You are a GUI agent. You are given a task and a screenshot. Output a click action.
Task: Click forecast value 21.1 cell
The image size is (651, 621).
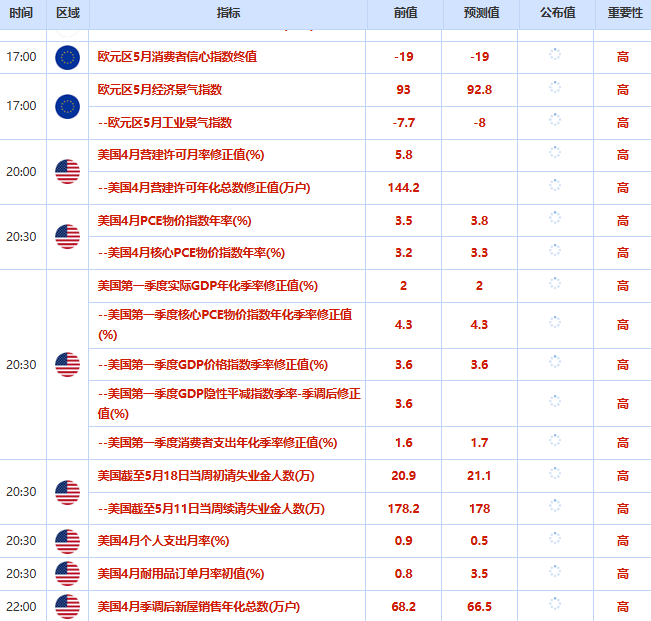click(x=480, y=476)
